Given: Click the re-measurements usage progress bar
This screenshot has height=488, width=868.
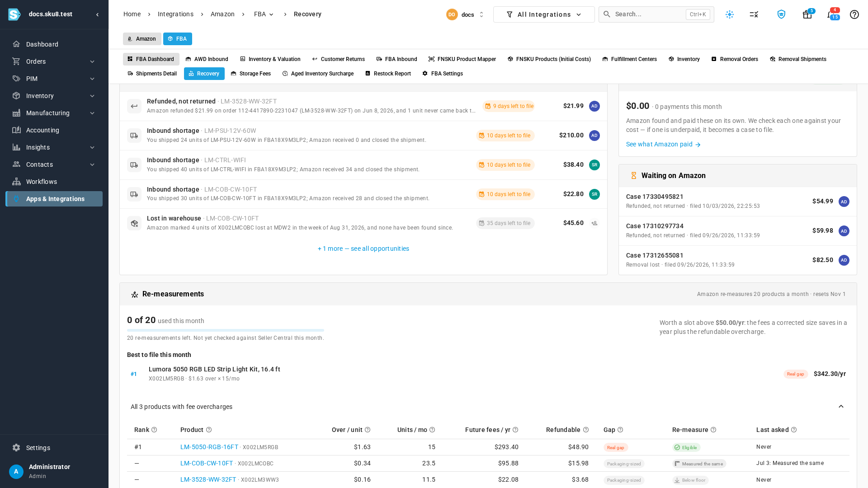Looking at the screenshot, I should click(226, 330).
